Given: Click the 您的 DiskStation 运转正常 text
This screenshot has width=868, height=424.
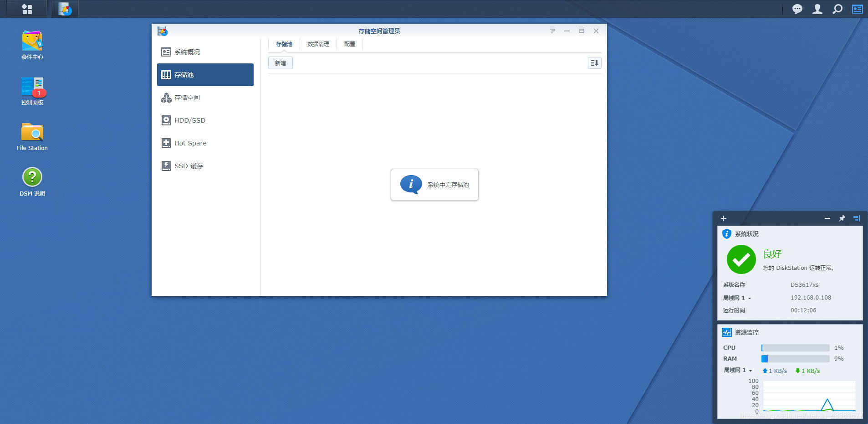Looking at the screenshot, I should click(798, 268).
